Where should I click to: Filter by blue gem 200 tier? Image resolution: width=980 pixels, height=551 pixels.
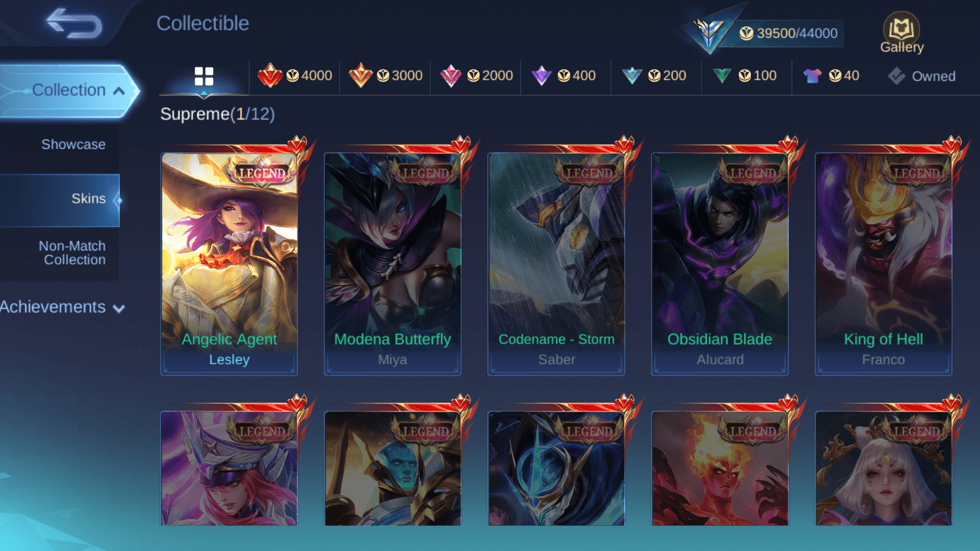coord(654,76)
